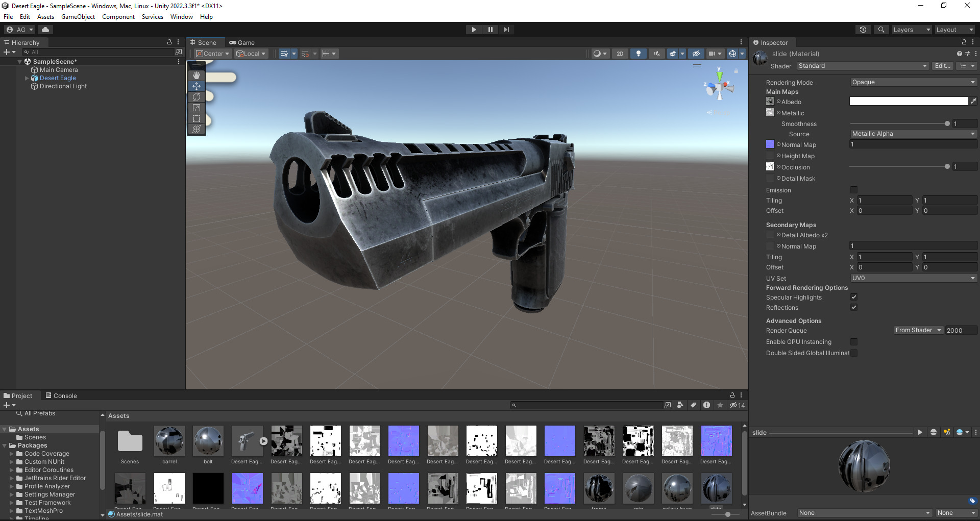
Task: Open the Shader Standard dropdown
Action: coord(863,66)
